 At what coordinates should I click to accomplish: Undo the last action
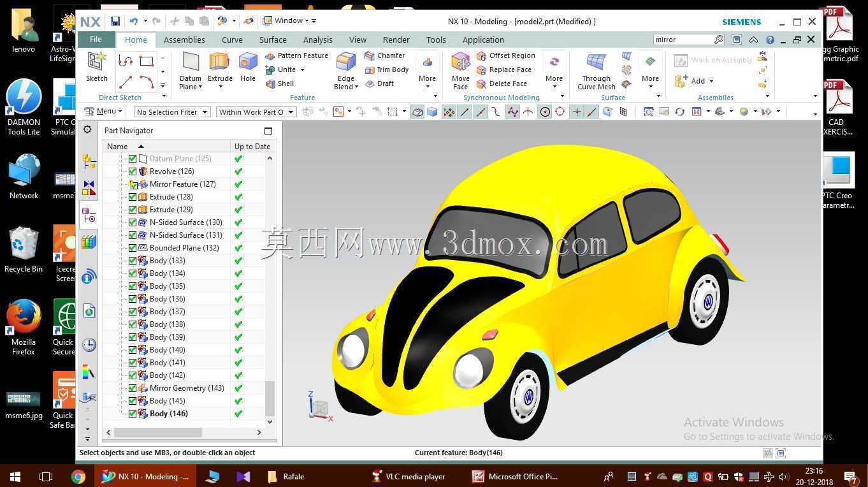133,21
